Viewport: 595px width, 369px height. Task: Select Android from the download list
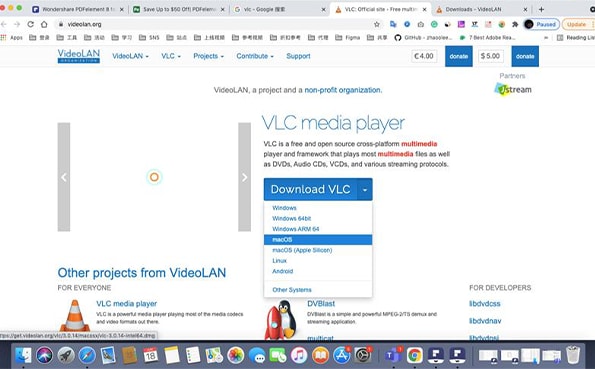283,271
